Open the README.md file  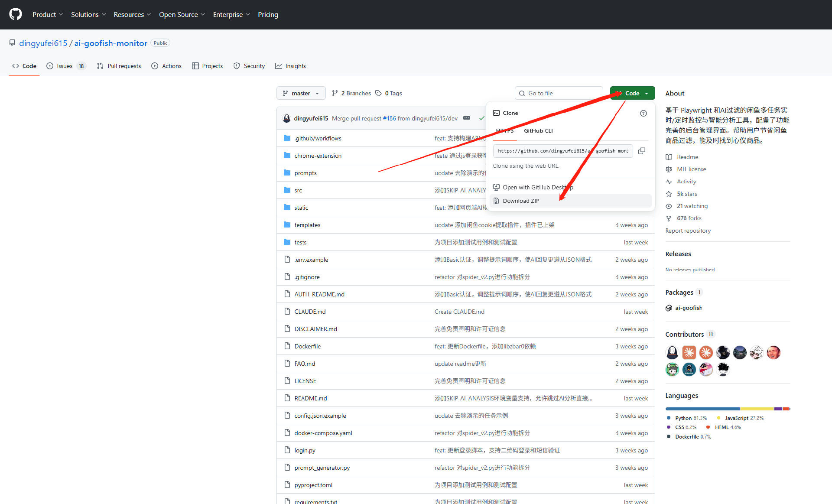point(311,398)
